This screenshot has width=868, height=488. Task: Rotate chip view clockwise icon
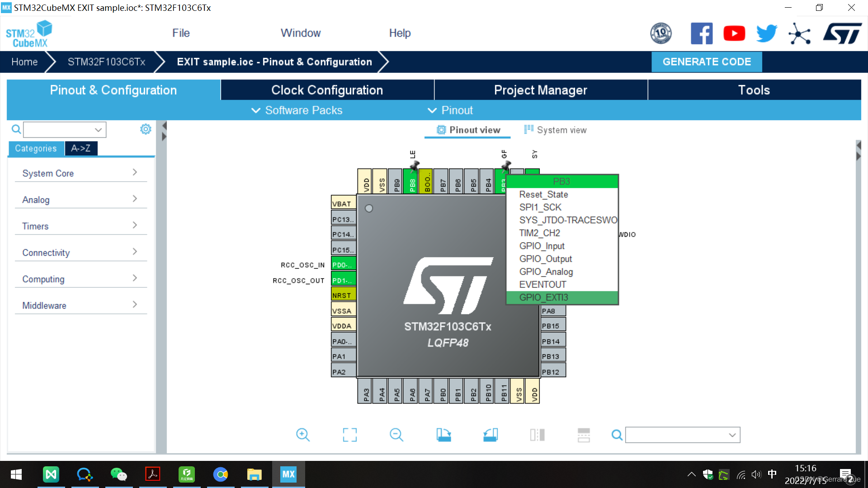click(x=443, y=435)
